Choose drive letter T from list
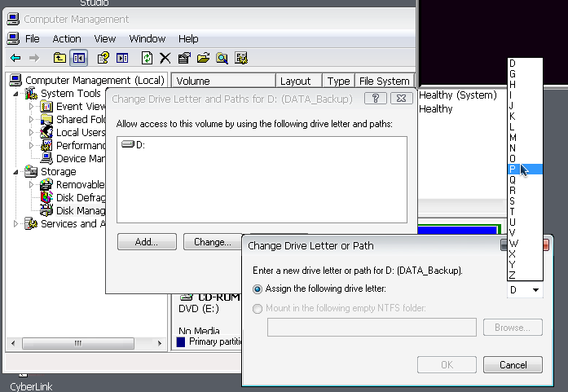This screenshot has height=392, width=568. pos(525,211)
